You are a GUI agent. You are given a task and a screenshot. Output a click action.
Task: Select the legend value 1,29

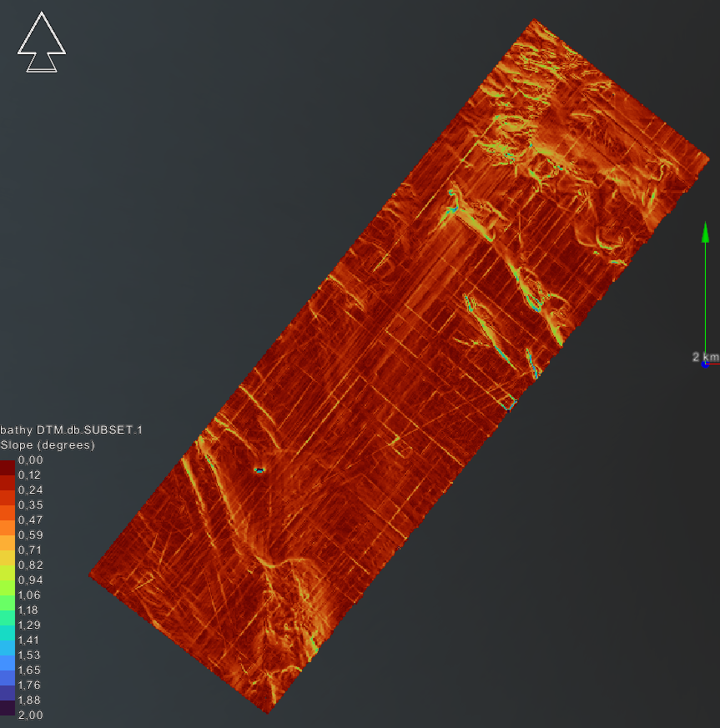pos(29,625)
